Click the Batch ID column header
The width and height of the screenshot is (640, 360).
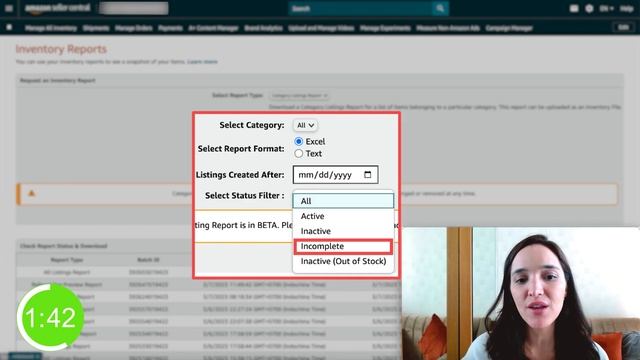[148, 260]
